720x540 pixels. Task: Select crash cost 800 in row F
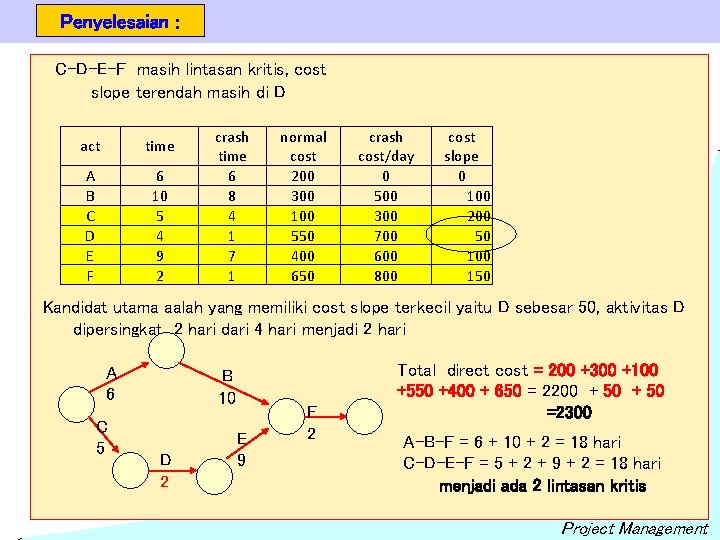pyautogui.click(x=386, y=276)
